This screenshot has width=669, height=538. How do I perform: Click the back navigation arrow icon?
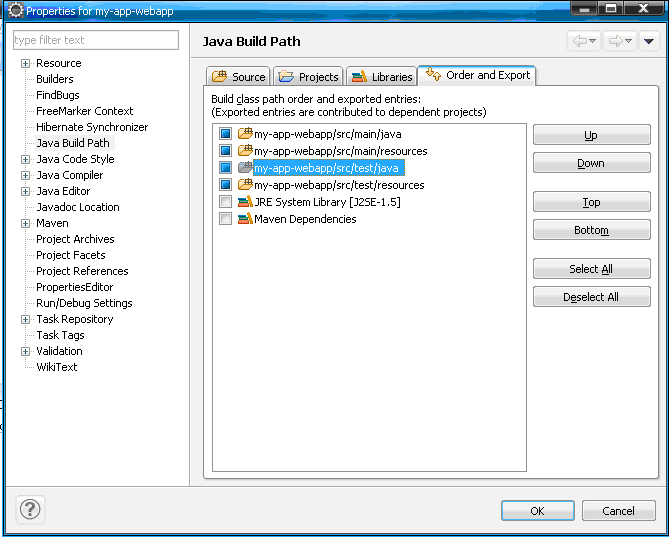579,41
